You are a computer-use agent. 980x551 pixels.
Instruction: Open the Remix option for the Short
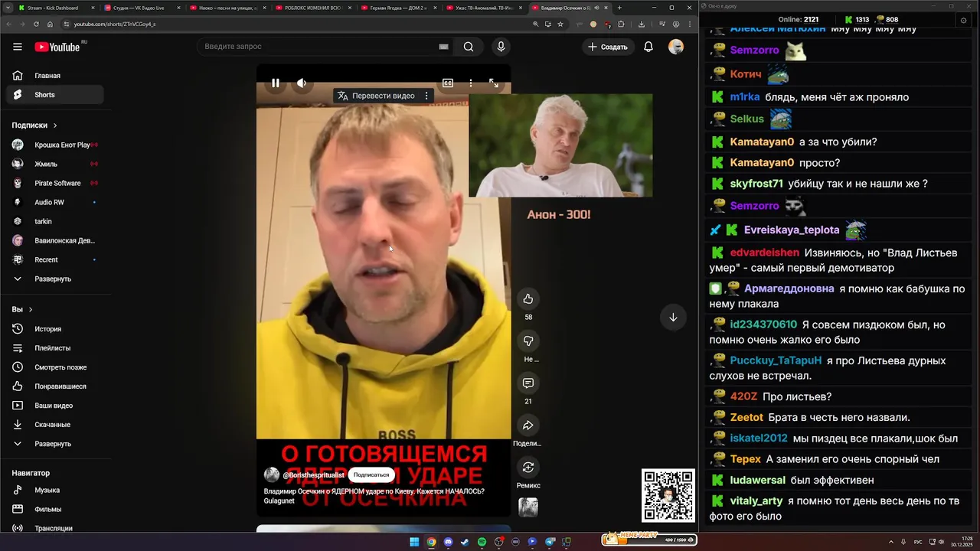(528, 467)
